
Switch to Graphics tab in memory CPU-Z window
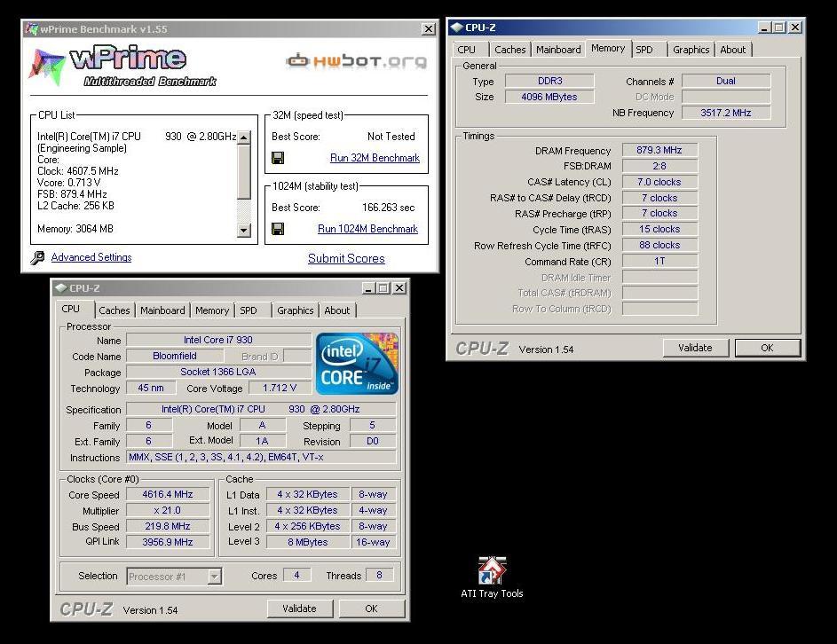point(691,50)
